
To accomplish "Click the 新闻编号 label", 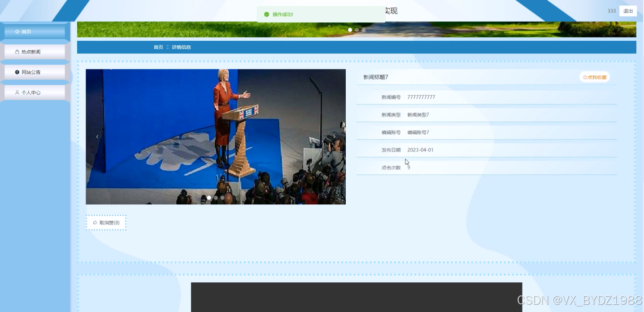I will point(391,97).
